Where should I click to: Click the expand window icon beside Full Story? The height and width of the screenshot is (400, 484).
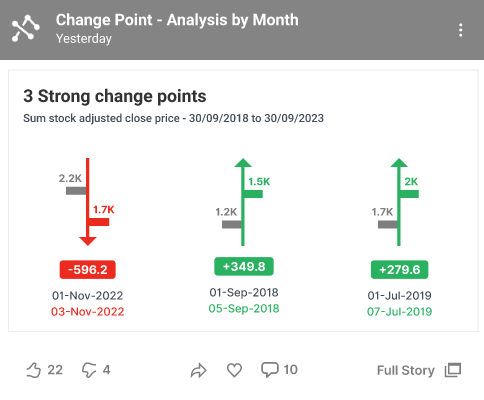point(453,370)
